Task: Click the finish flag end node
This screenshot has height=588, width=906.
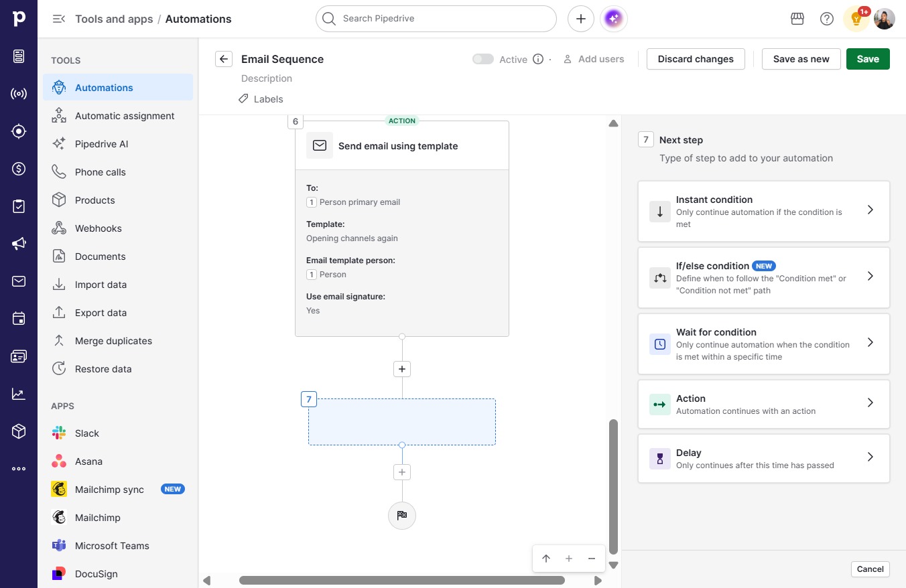Action: [402, 516]
